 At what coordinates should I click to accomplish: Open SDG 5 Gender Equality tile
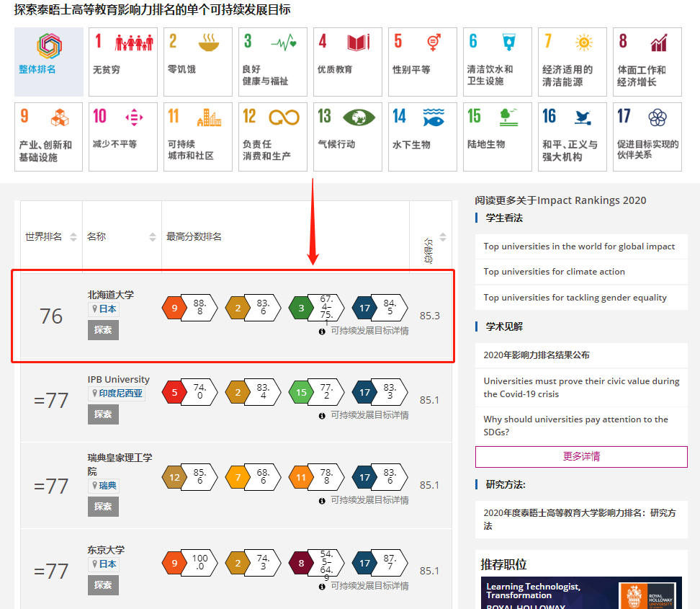[x=423, y=62]
